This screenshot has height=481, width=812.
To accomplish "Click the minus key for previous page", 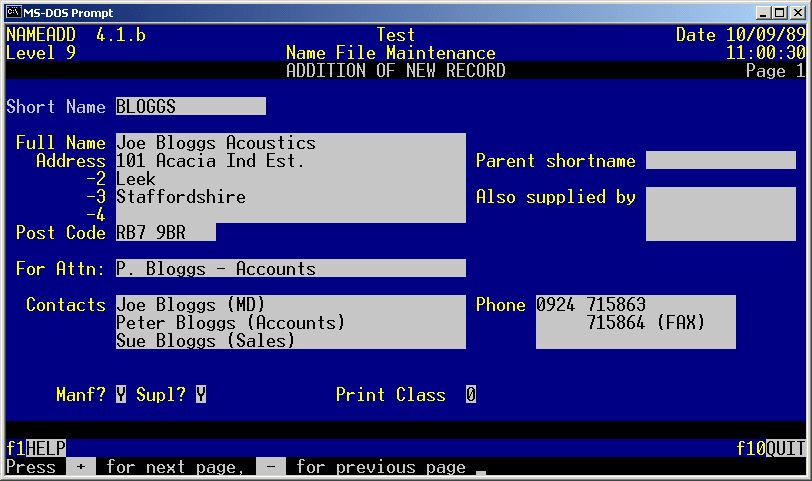I will (x=270, y=467).
